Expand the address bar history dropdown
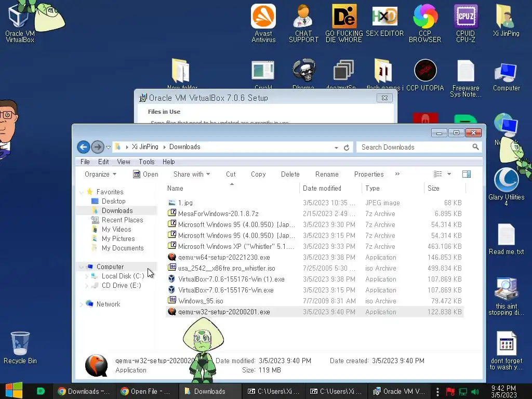The width and height of the screenshot is (532, 399). 336,148
